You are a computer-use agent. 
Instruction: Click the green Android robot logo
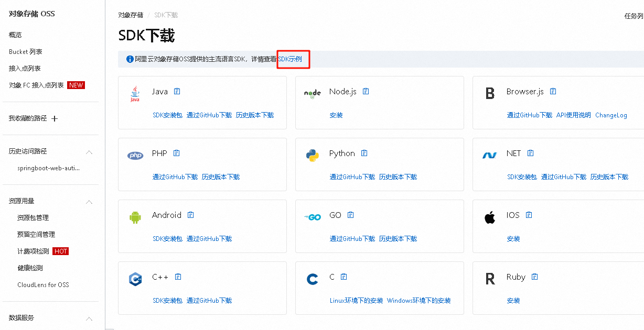[135, 217]
